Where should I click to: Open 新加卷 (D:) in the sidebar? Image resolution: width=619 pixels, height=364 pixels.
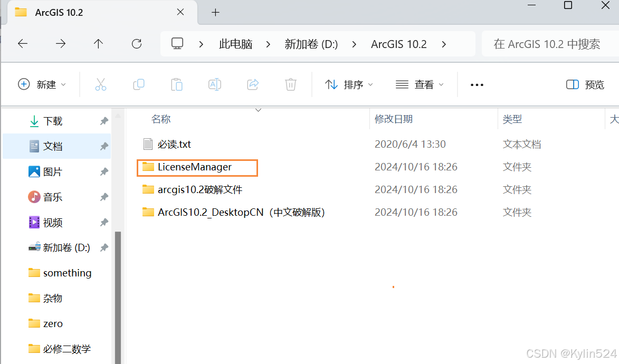point(66,247)
